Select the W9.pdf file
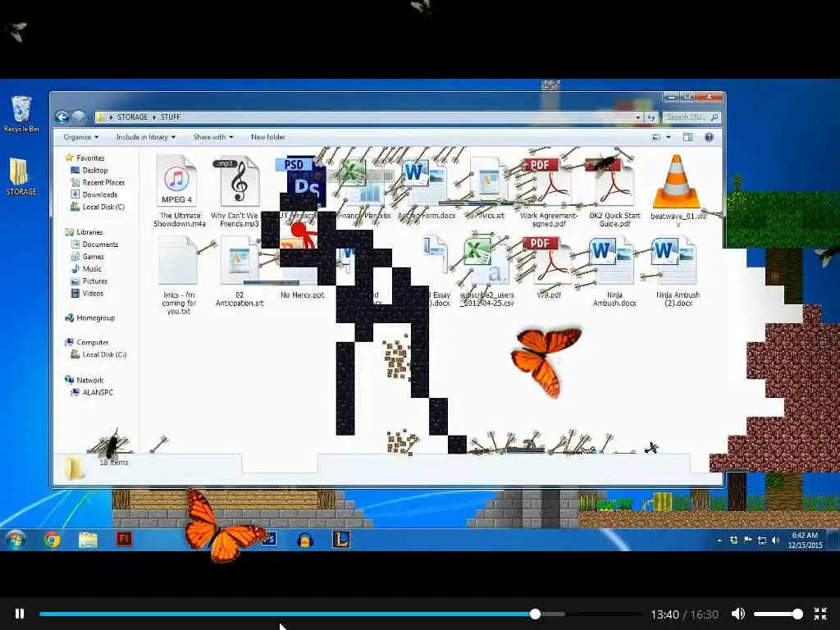 click(549, 268)
